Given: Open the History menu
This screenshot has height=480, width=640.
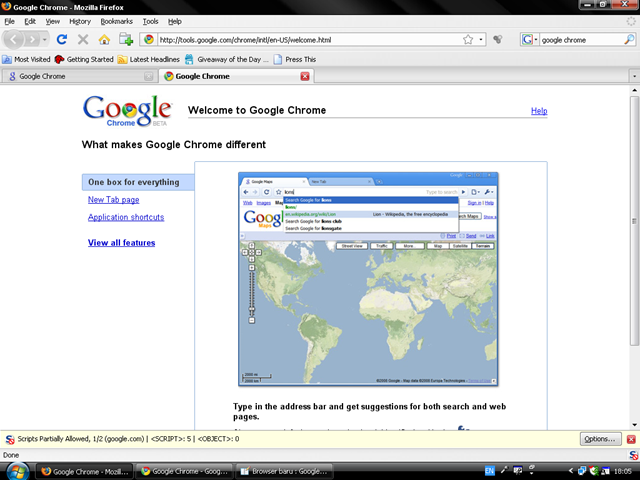Looking at the screenshot, I should tap(80, 21).
